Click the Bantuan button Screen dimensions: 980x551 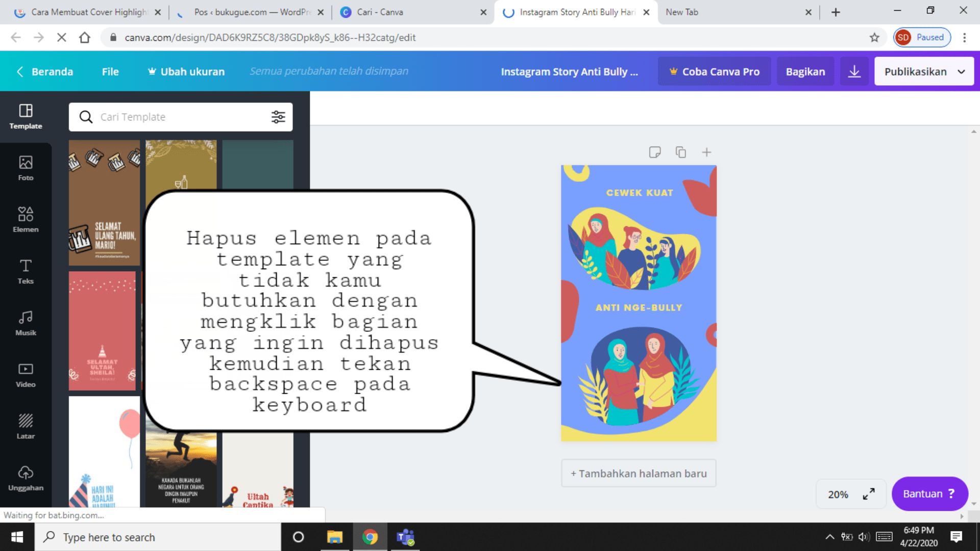tap(929, 494)
